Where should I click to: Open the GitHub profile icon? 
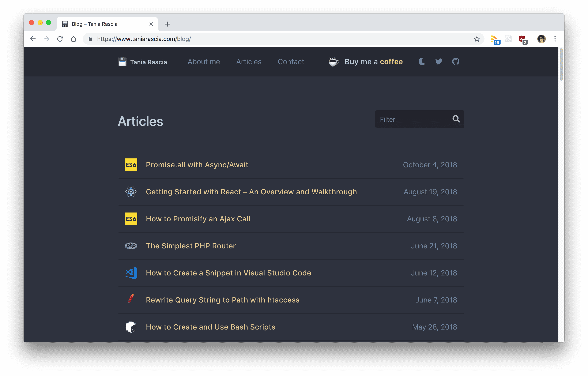(455, 61)
